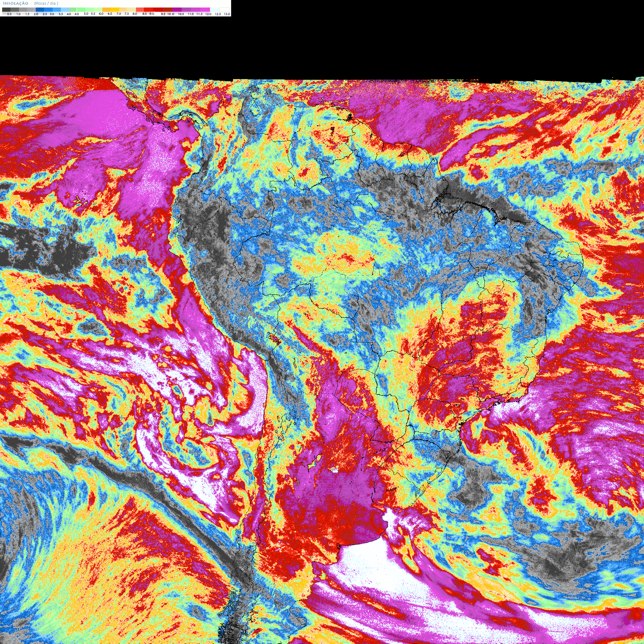Image resolution: width=644 pixels, height=644 pixels.
Task: Select the 0.5 legend value
Action: [x=9, y=14]
